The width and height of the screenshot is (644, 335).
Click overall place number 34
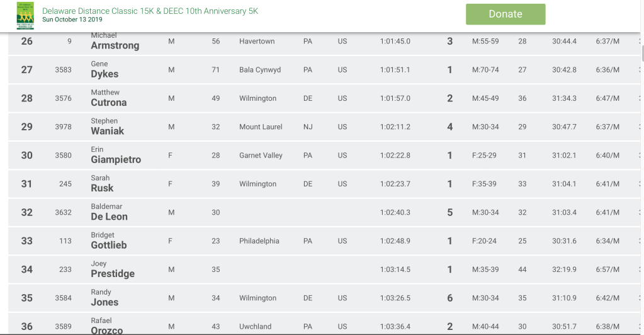tap(26, 270)
